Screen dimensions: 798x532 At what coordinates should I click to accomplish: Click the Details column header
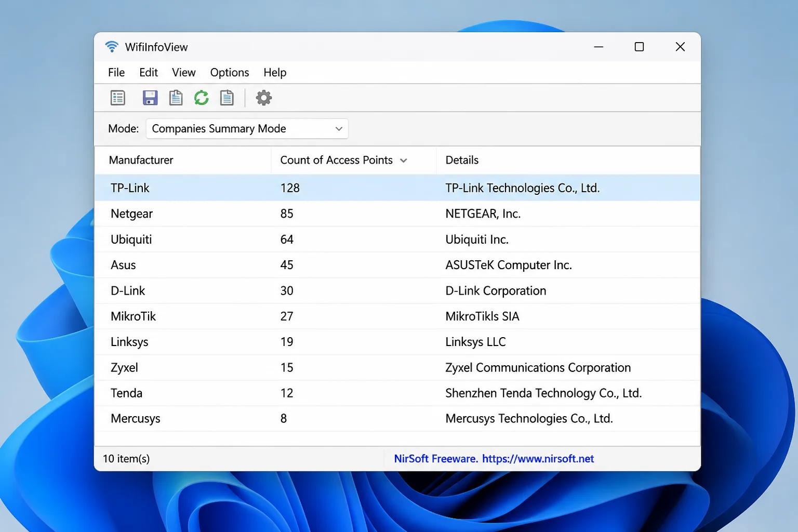click(568, 160)
